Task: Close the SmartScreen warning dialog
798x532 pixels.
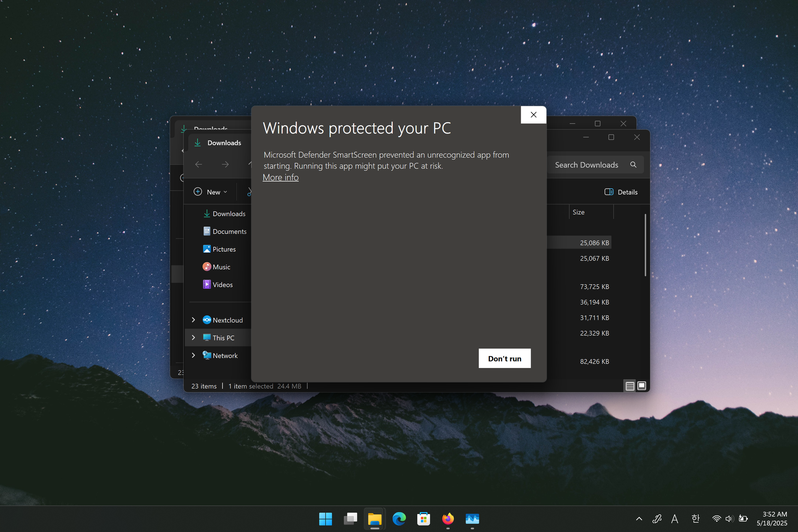Action: (533, 115)
